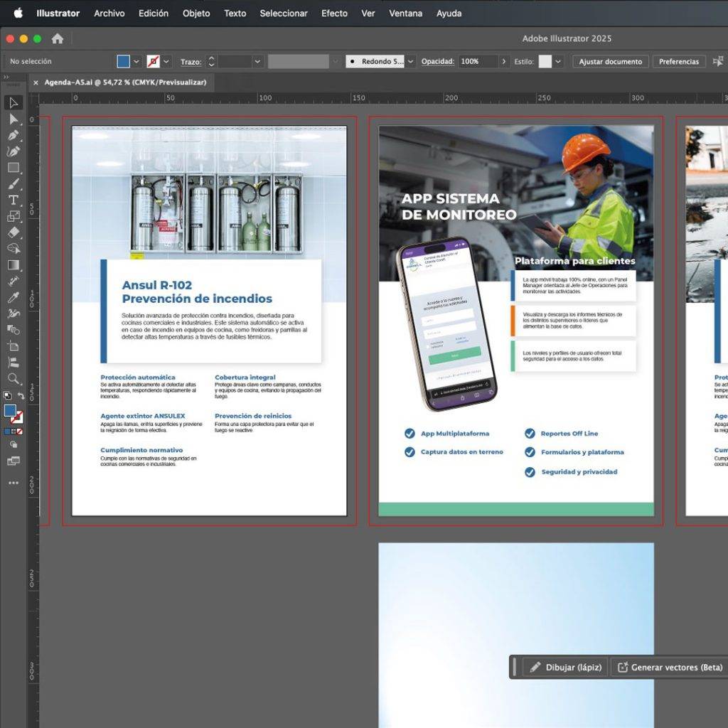Click the Scale transform tool in toolbar

pos(14,216)
